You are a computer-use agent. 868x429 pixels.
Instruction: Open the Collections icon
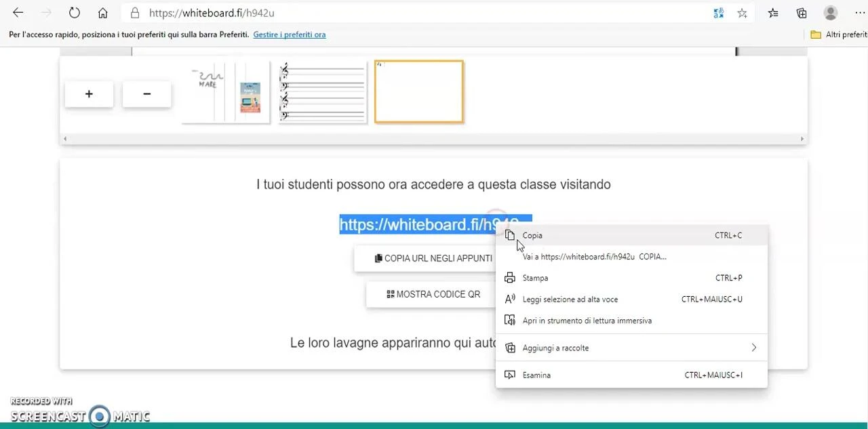coord(801,13)
